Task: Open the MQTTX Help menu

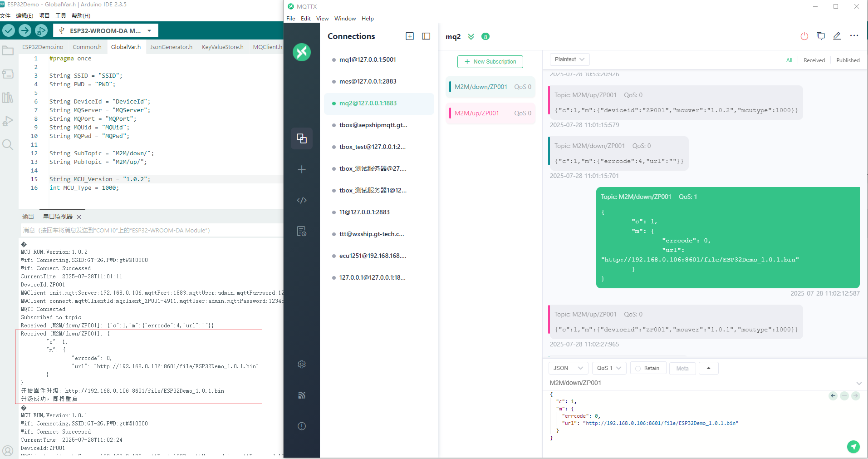Action: click(368, 19)
